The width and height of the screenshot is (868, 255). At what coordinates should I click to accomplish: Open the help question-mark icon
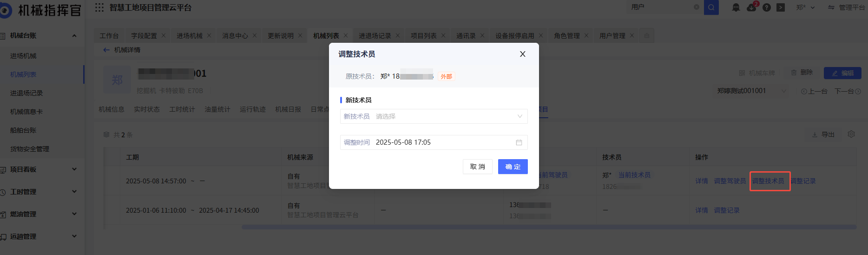click(767, 7)
